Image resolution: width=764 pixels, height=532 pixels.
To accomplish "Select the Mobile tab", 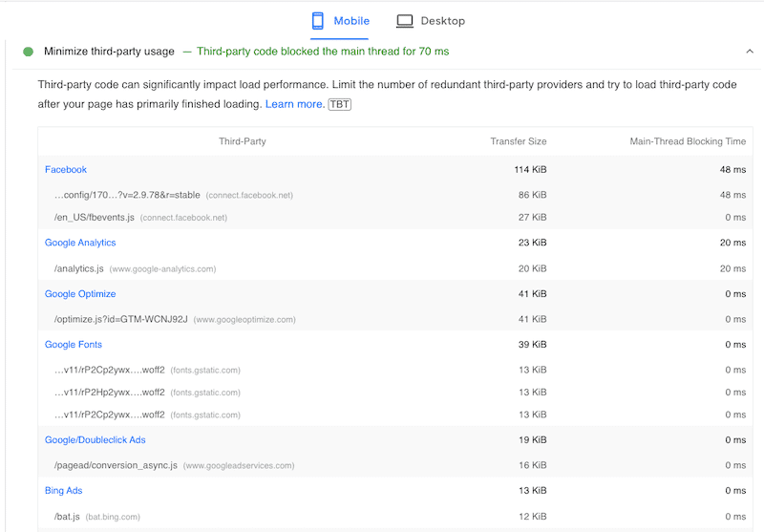I will (x=341, y=21).
